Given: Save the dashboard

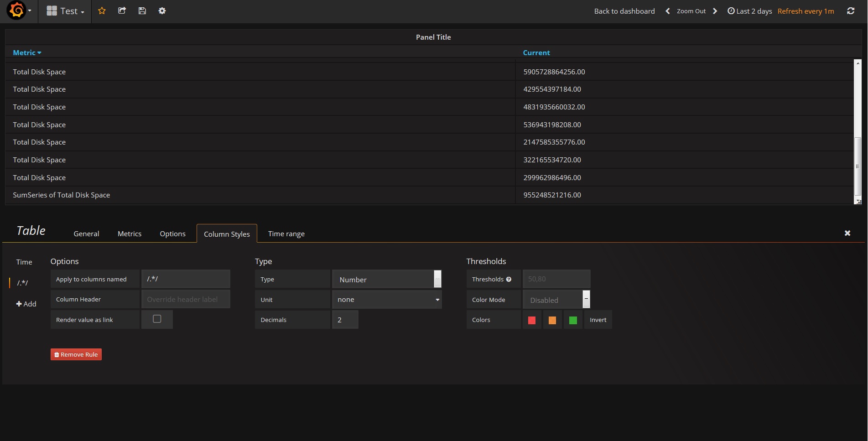Looking at the screenshot, I should [142, 10].
